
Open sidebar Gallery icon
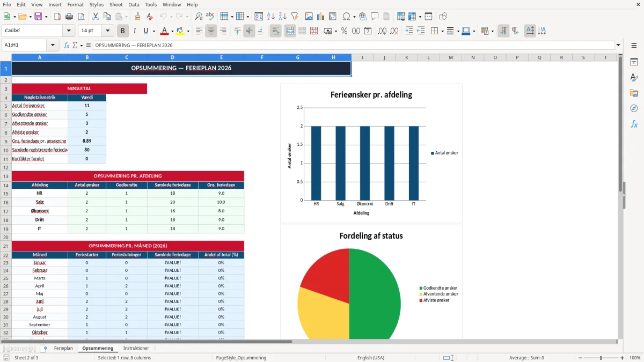click(x=634, y=93)
